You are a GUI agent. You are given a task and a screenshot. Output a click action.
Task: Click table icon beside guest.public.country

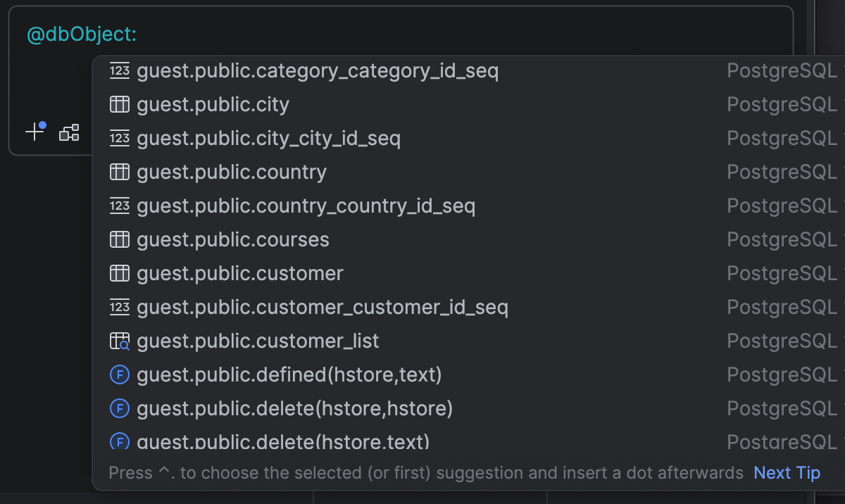click(120, 172)
